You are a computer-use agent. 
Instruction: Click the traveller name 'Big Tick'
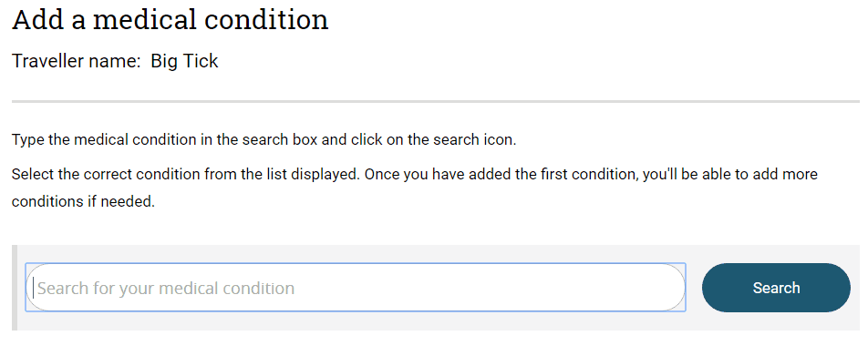(x=184, y=61)
